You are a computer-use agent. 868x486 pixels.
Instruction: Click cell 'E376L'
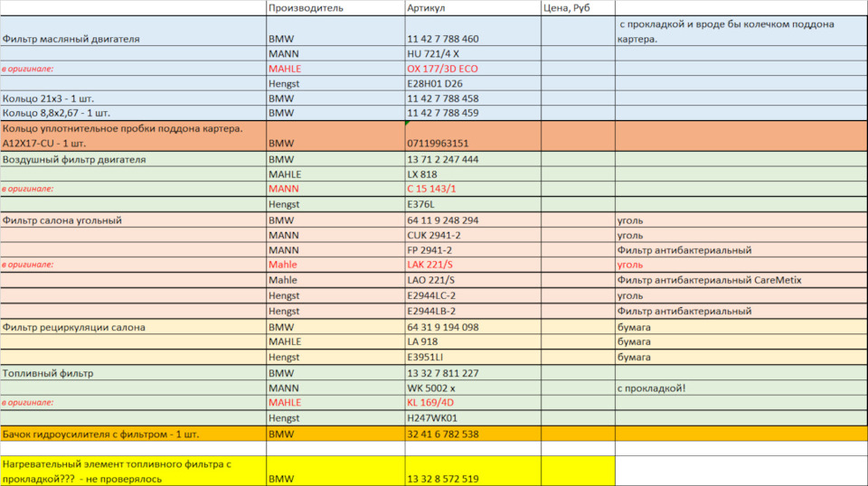click(x=473, y=204)
